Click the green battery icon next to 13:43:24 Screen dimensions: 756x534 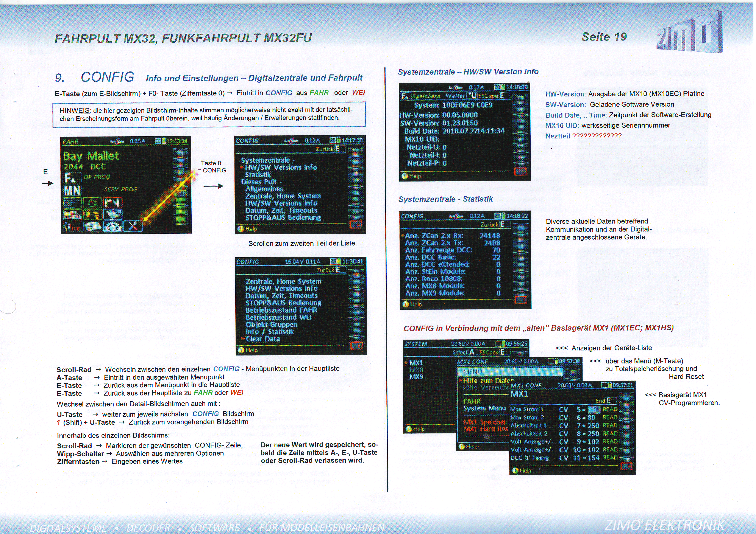[x=164, y=141]
